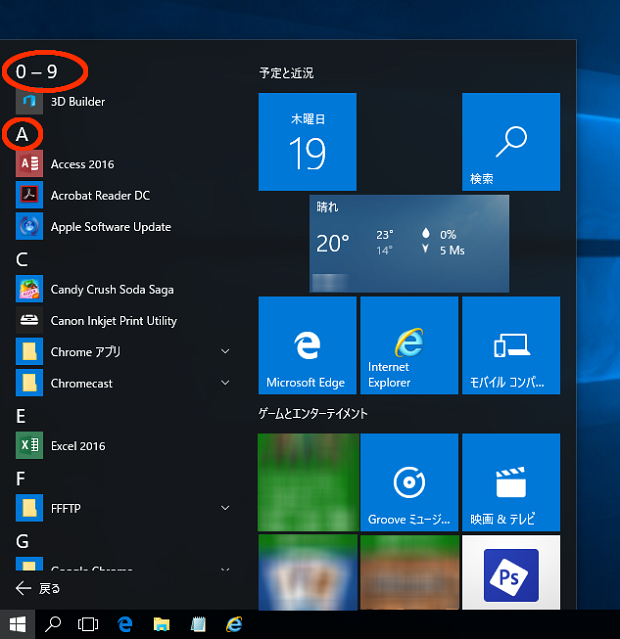Launch Access 2016 from its red icon
Viewport: 620px width, 639px height.
point(29,164)
